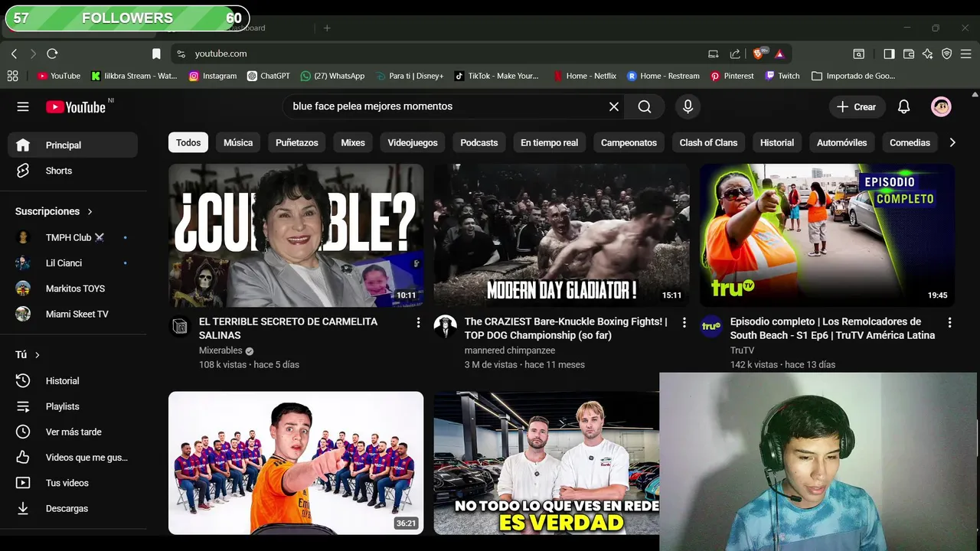Open Tus videos in the sidebar
The width and height of the screenshot is (980, 551).
73,483
